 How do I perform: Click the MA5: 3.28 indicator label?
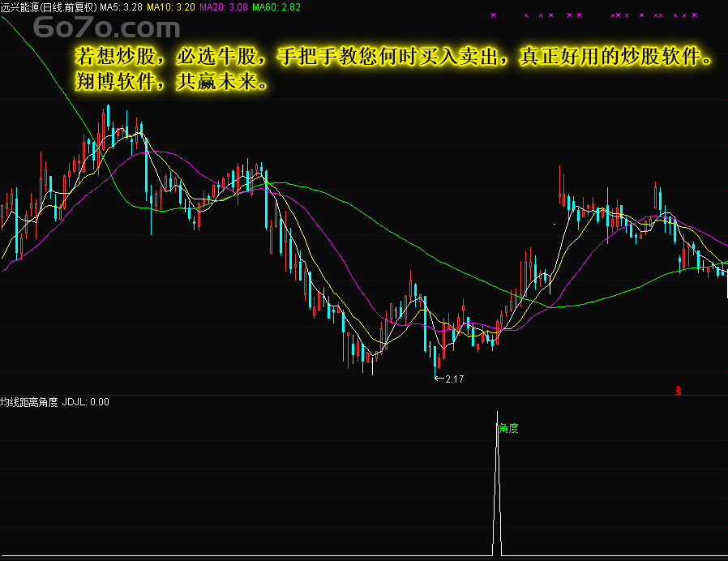[121, 7]
